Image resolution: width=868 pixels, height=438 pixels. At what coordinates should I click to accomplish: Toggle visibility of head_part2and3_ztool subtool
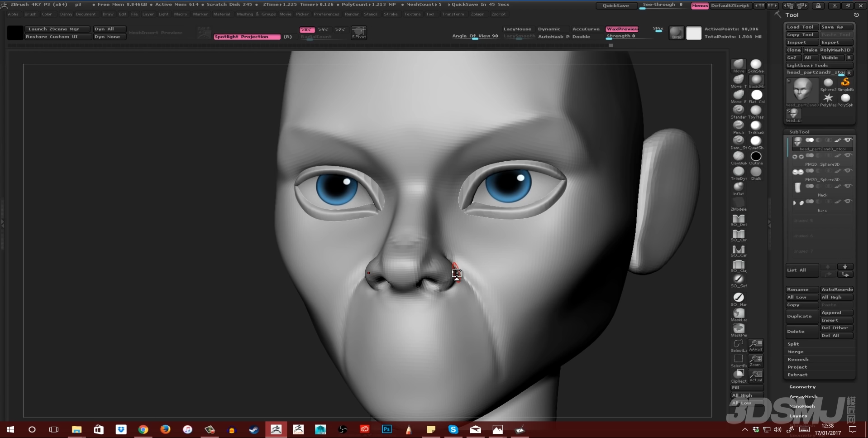point(848,140)
